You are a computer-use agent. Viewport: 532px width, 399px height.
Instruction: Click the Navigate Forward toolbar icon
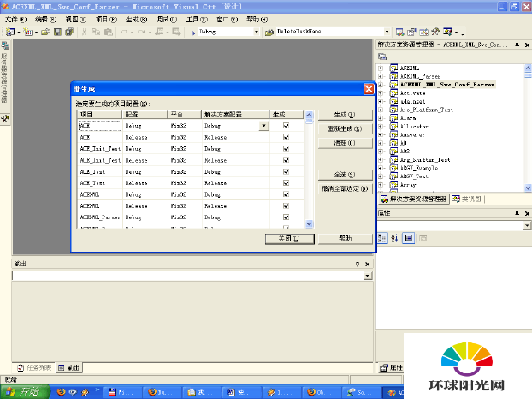coord(176,32)
